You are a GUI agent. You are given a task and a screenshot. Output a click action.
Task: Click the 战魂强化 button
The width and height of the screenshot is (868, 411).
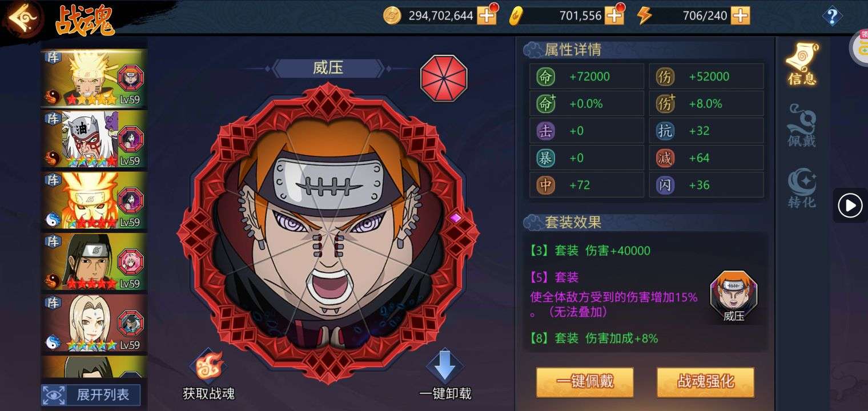coord(705,382)
